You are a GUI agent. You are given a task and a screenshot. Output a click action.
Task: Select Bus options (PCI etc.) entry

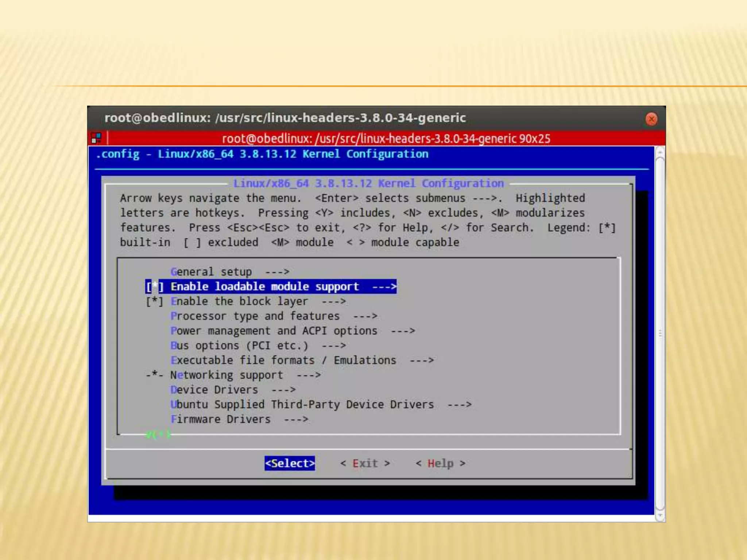coord(239,346)
